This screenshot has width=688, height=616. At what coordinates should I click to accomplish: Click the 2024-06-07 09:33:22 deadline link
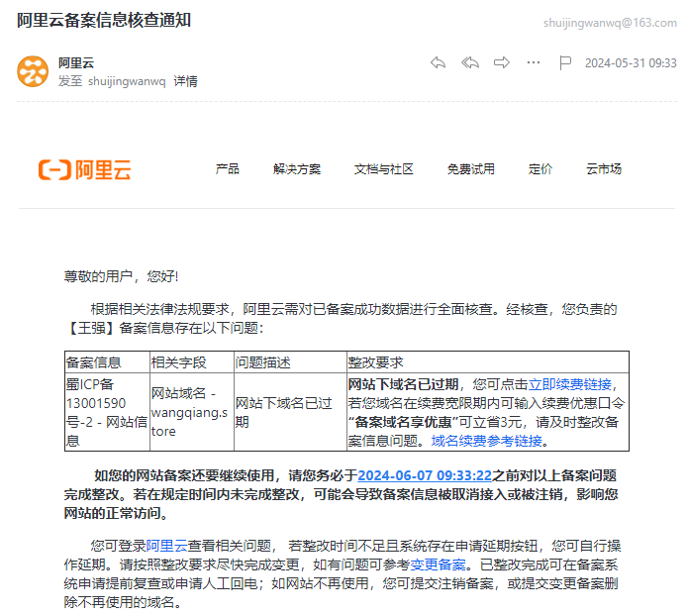pos(425,475)
